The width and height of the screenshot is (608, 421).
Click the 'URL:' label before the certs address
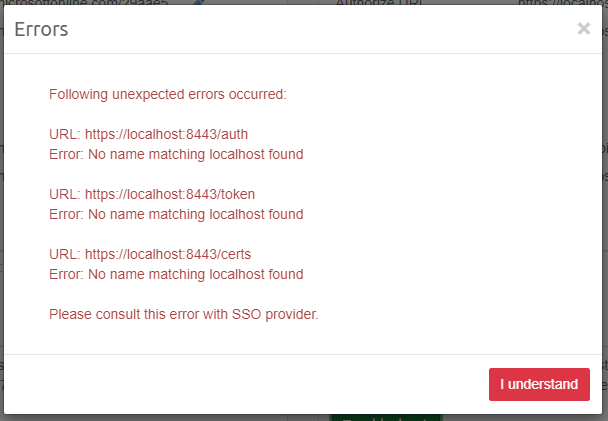(65, 254)
